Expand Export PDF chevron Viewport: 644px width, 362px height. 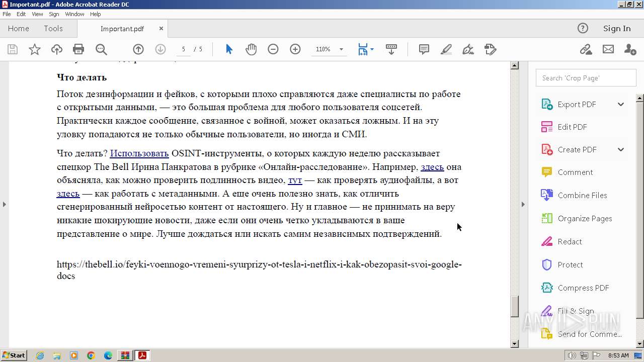pos(621,104)
